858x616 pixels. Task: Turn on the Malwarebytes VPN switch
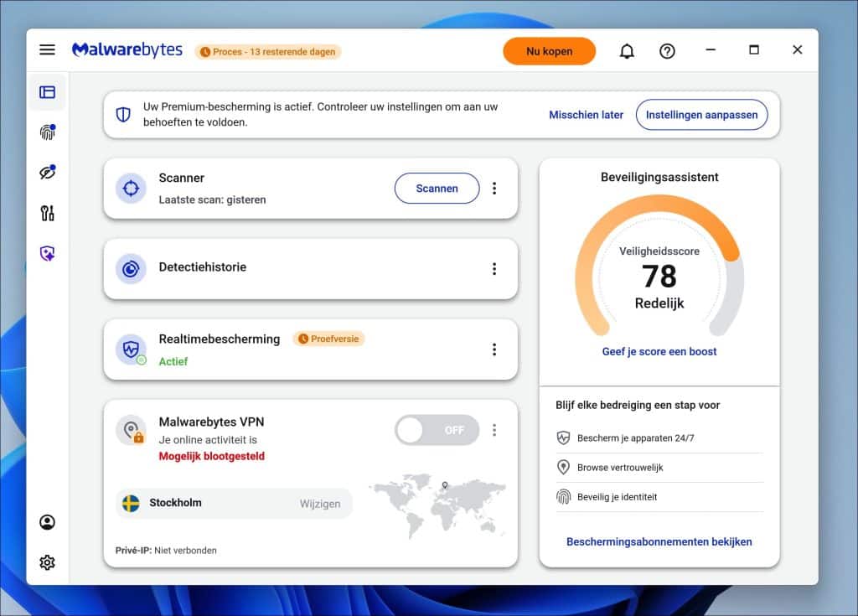coord(437,429)
